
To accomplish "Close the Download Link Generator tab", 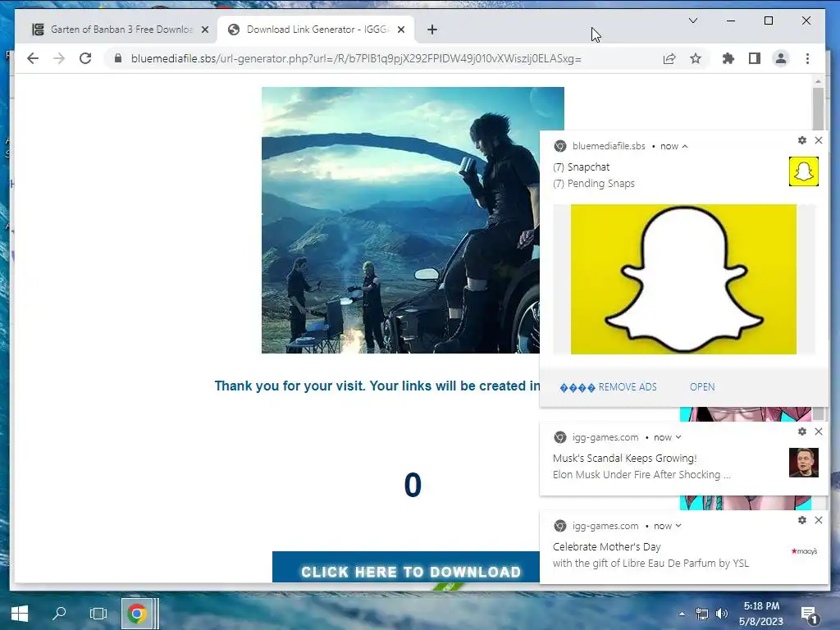I will (x=400, y=30).
